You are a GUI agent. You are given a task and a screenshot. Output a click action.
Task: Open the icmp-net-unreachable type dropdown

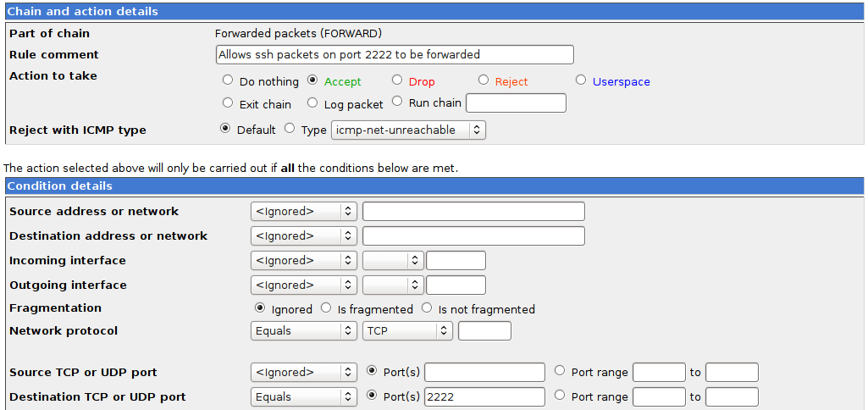coord(408,130)
